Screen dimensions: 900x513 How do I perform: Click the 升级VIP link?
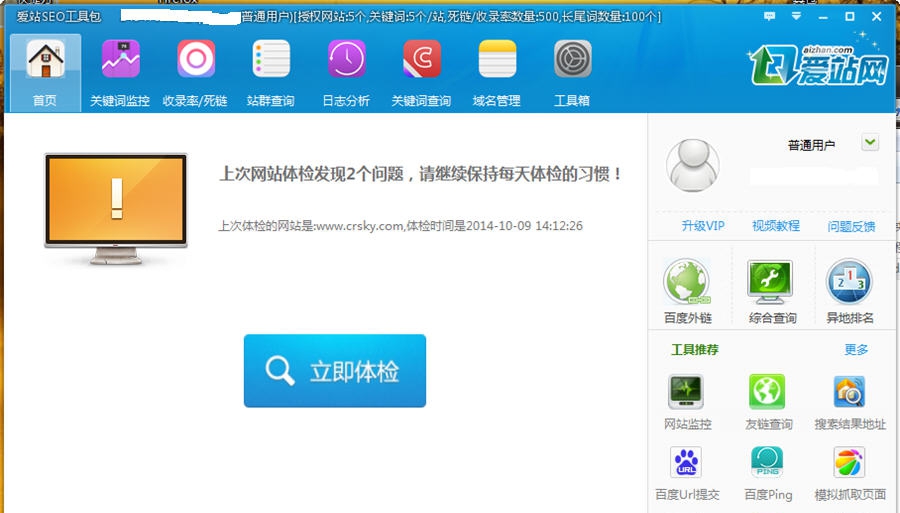(703, 226)
